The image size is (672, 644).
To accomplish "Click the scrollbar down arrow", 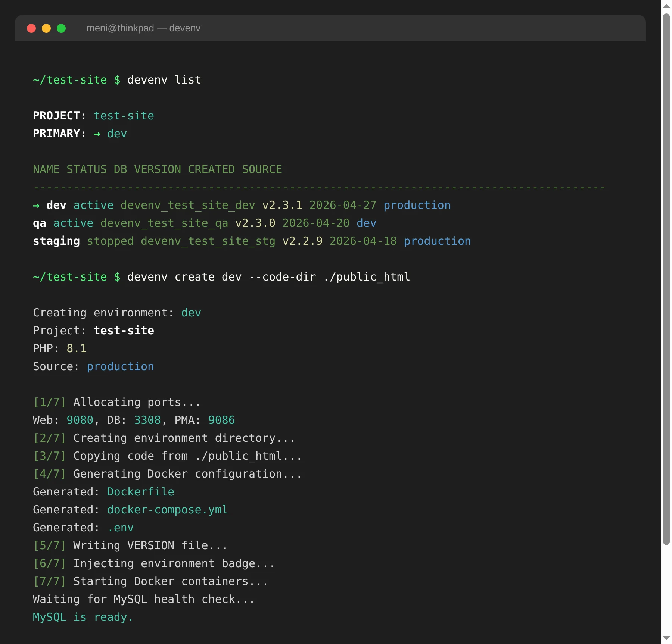I will point(666,638).
